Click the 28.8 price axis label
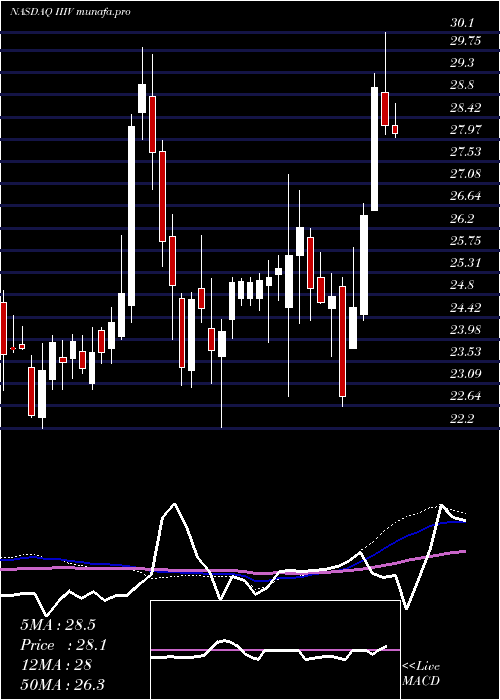This screenshot has width=500, height=700. pyautogui.click(x=462, y=85)
